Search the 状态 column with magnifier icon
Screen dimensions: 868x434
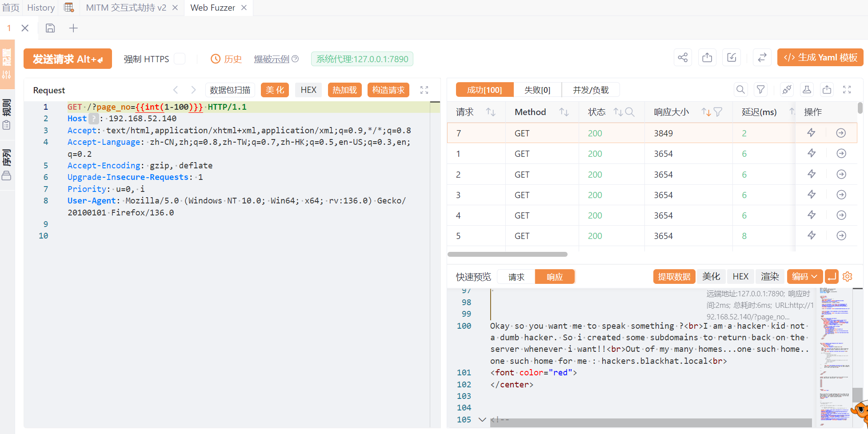coord(629,112)
